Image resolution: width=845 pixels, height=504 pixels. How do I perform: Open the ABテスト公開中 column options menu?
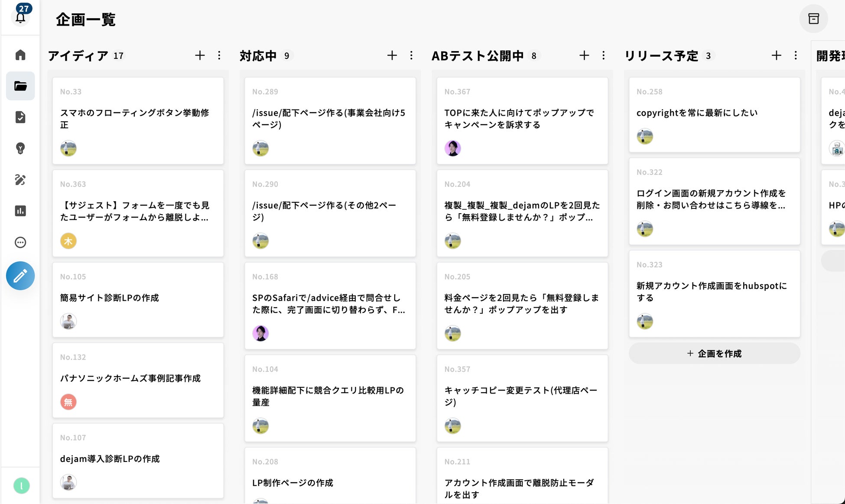pos(603,55)
